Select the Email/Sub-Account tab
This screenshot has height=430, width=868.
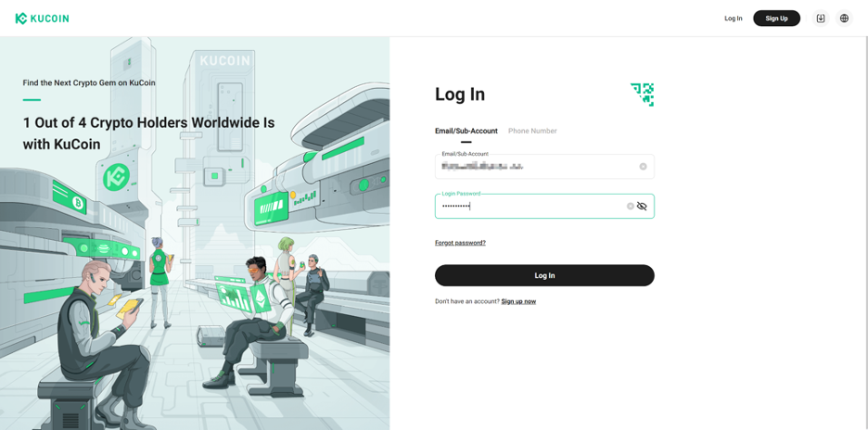coord(466,132)
